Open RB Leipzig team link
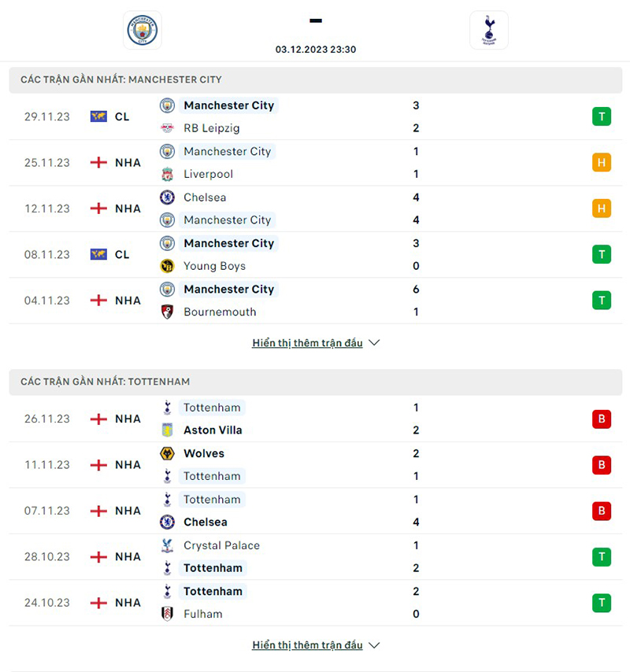630x672 pixels. click(211, 128)
